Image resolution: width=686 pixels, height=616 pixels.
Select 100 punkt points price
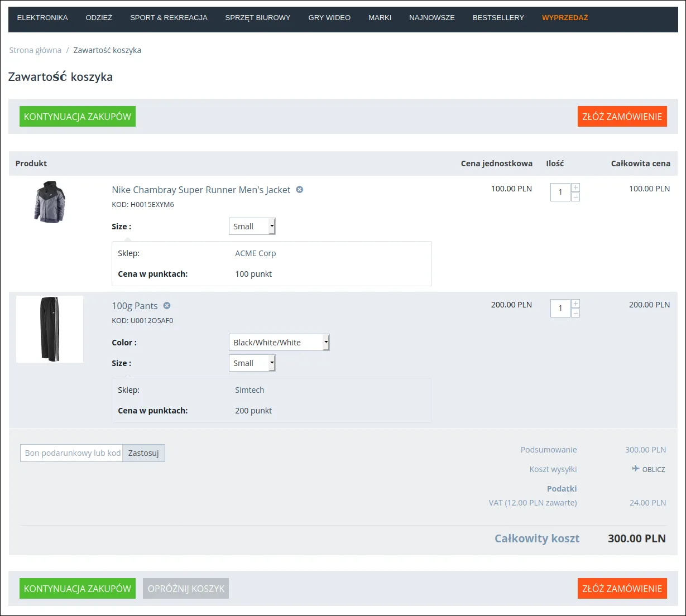253,274
